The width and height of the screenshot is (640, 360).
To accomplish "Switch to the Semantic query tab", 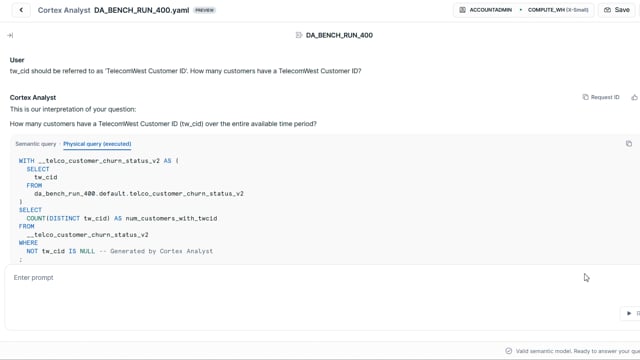I will pyautogui.click(x=36, y=144).
